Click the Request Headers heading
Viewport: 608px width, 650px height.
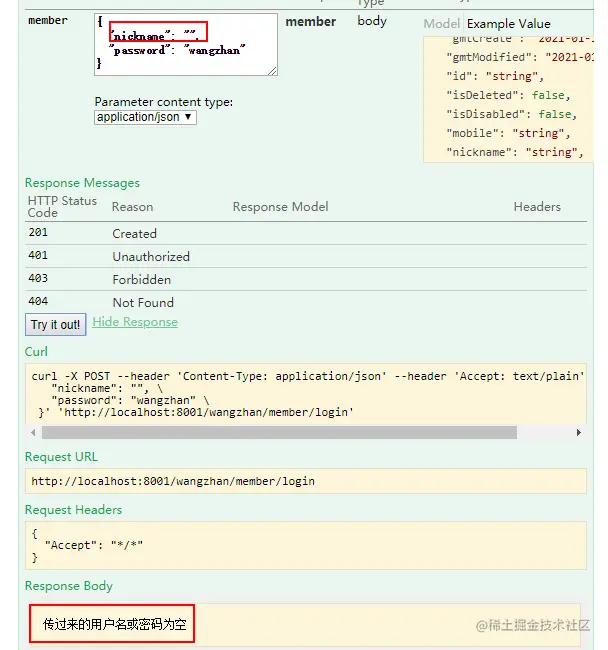click(x=73, y=509)
